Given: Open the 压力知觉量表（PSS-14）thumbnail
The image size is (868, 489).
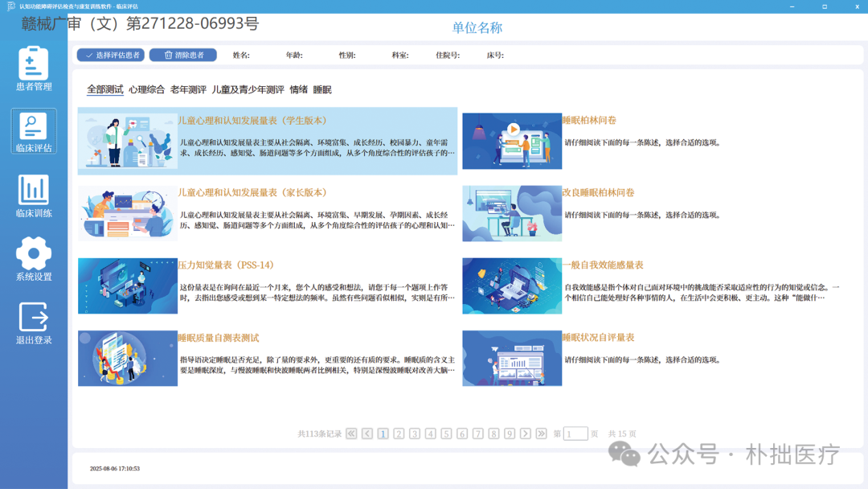Looking at the screenshot, I should (x=128, y=286).
